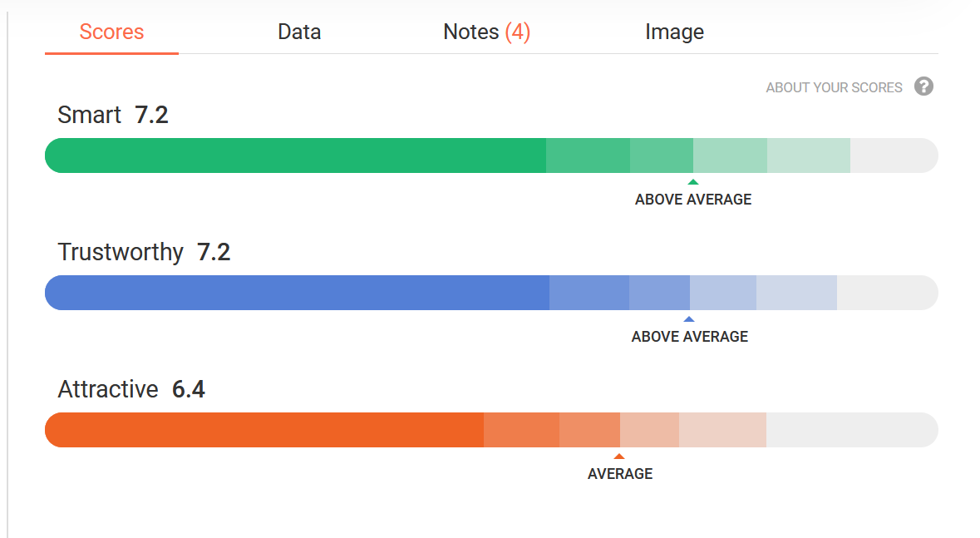Click the orange triangle marker under Attractive bar

tap(618, 457)
